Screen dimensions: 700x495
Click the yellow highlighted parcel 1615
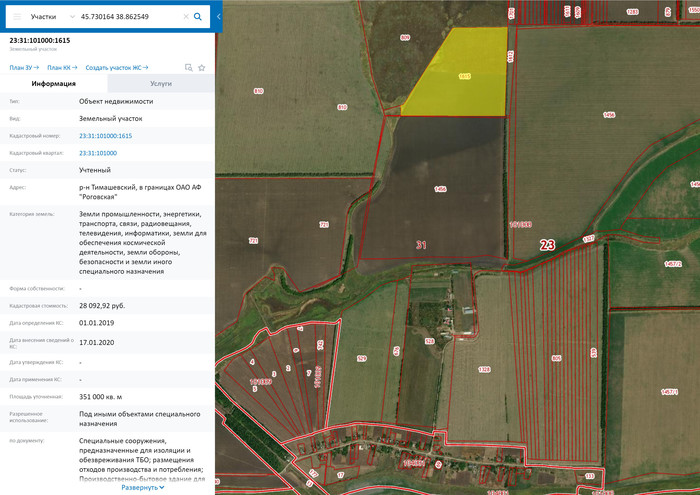point(462,75)
